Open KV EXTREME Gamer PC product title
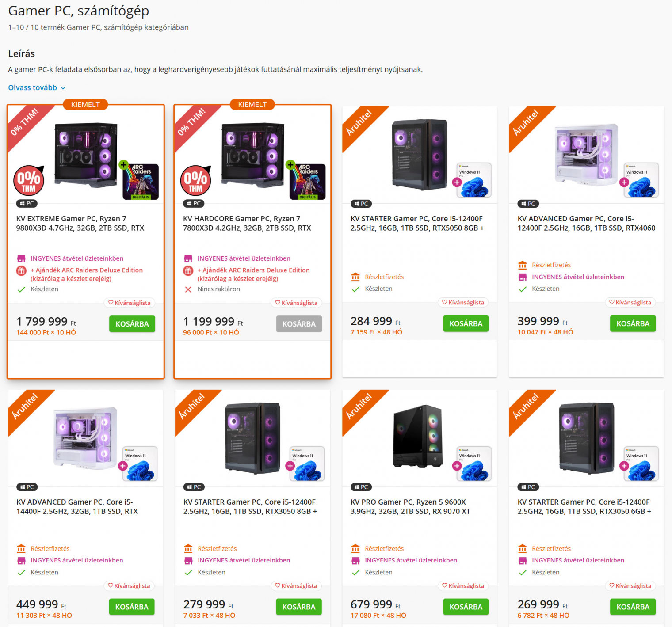This screenshot has width=672, height=627. 80,223
